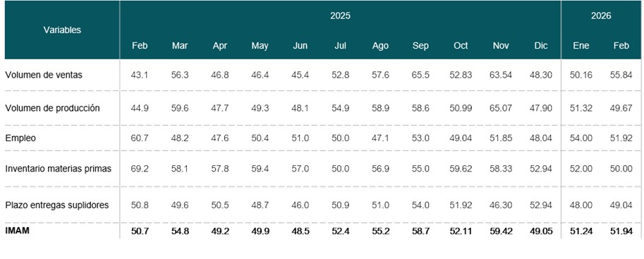The image size is (644, 259).
Task: Click the Volumen de ventas row label
Action: 44,76
